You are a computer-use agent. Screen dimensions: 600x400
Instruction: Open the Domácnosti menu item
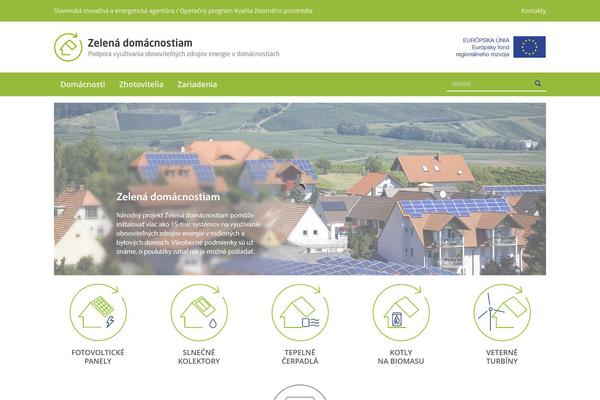pos(83,84)
